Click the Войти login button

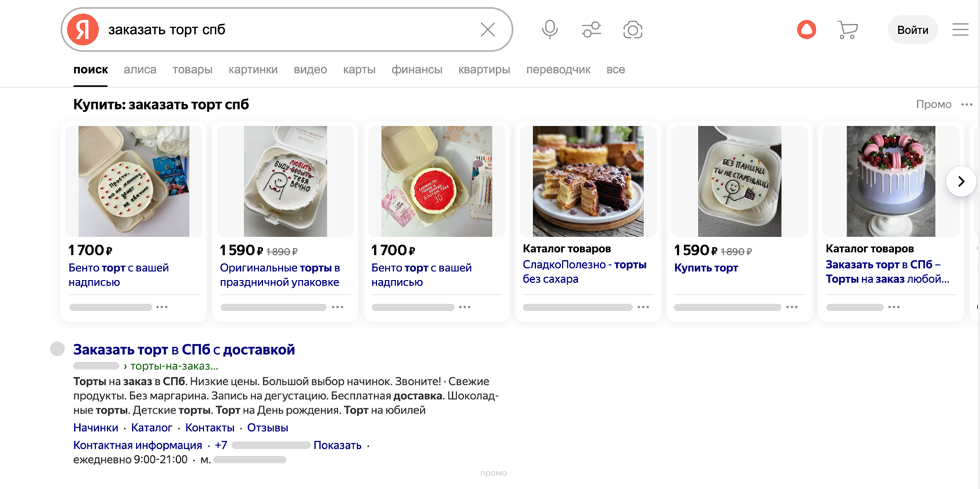[x=912, y=30]
